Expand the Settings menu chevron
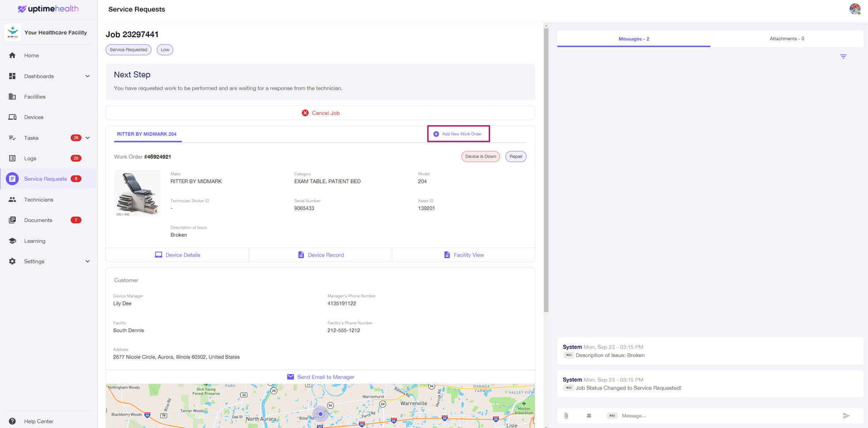Viewport: 868px width, 428px height. (87, 261)
